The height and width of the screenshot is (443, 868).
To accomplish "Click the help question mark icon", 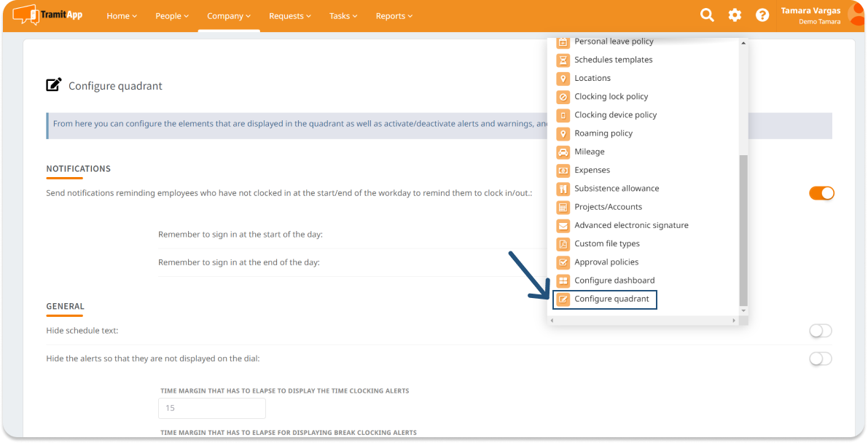I will pos(762,15).
